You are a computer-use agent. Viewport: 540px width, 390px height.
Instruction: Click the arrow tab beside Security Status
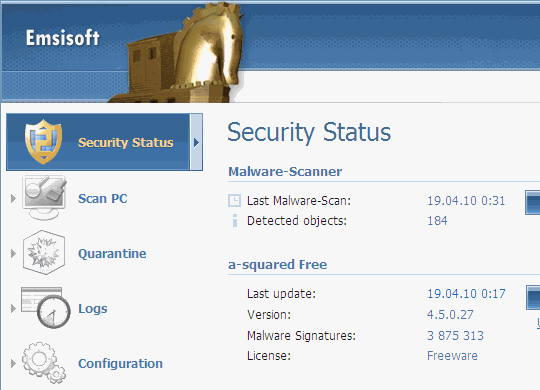pos(196,142)
